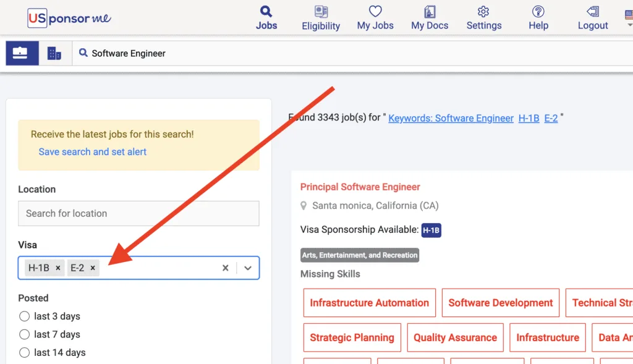Screen dimensions: 633x364
Task: Click the E-2 link in results summary
Action: click(551, 118)
